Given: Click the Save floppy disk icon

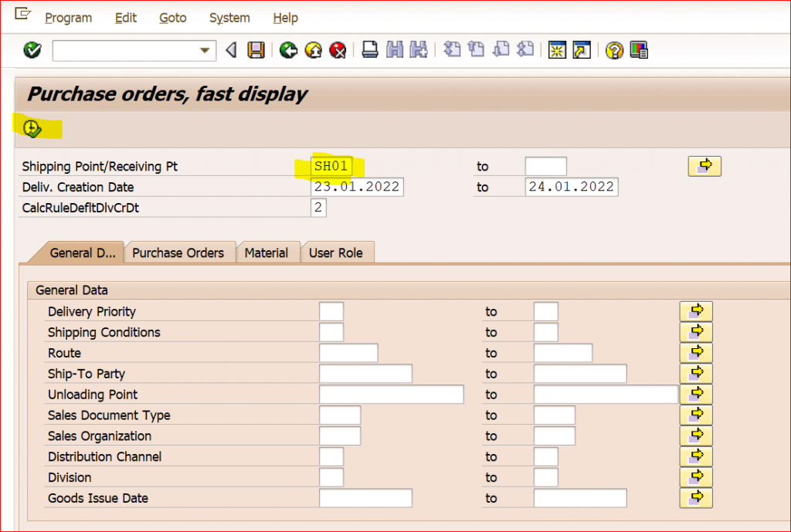Looking at the screenshot, I should (x=256, y=50).
